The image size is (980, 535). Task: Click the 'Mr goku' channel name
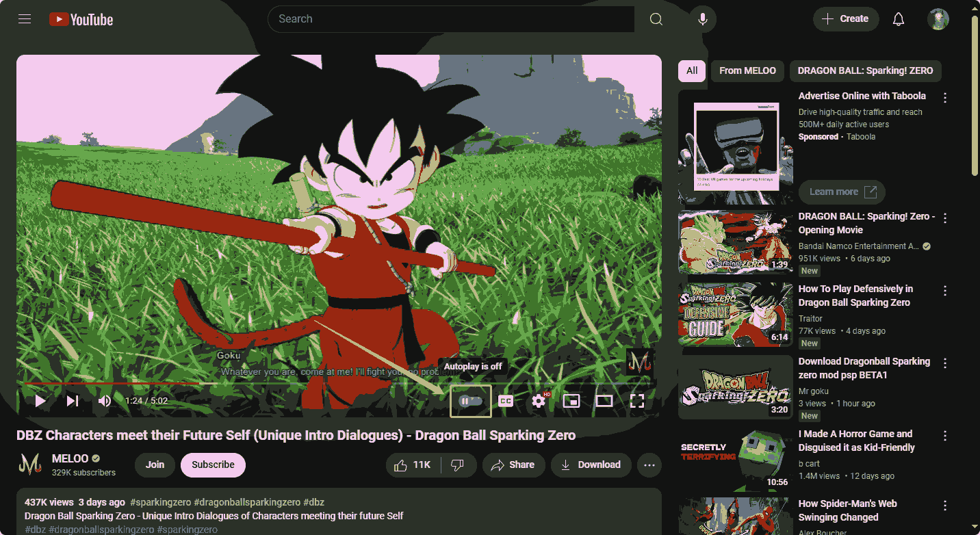tap(814, 391)
